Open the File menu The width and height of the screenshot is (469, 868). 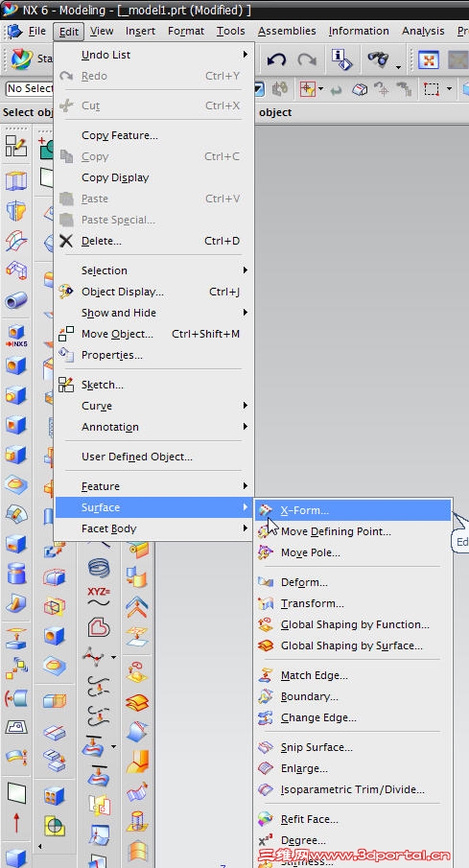(x=36, y=31)
